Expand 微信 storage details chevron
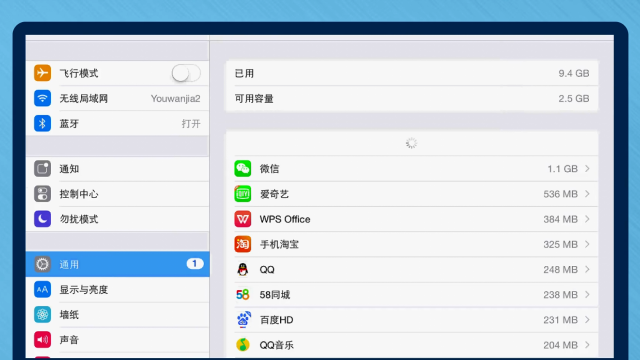 (587, 169)
